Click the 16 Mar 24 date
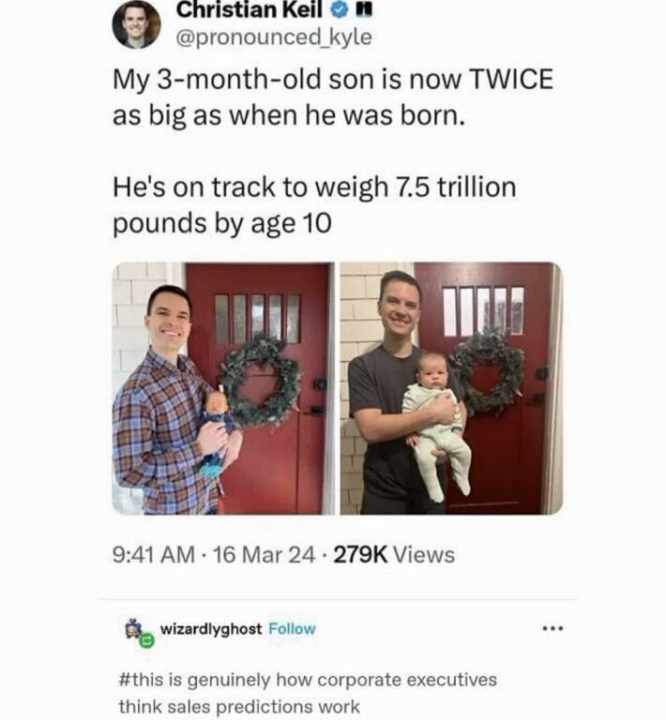The image size is (666, 720). coord(264,555)
